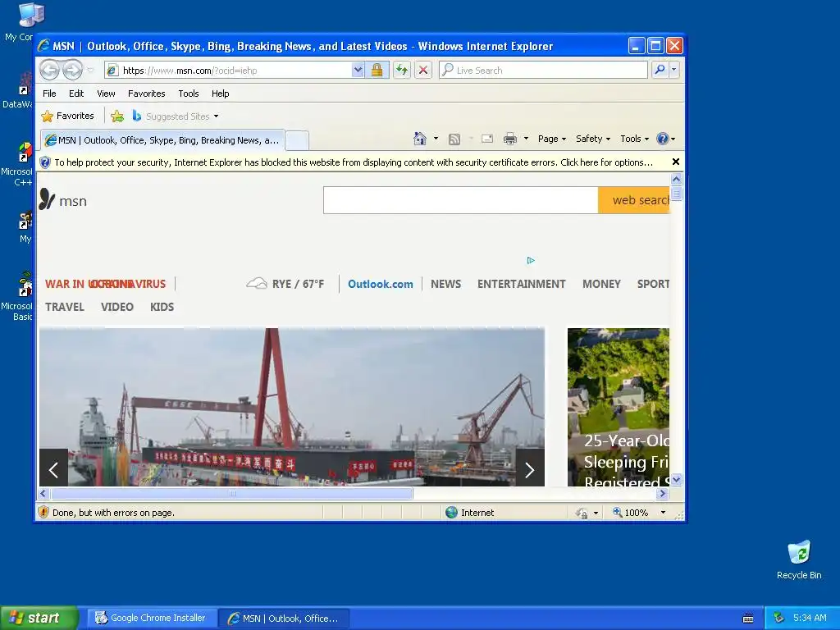This screenshot has height=630, width=840.
Task: Open the TRAVEL section link
Action: pos(64,307)
